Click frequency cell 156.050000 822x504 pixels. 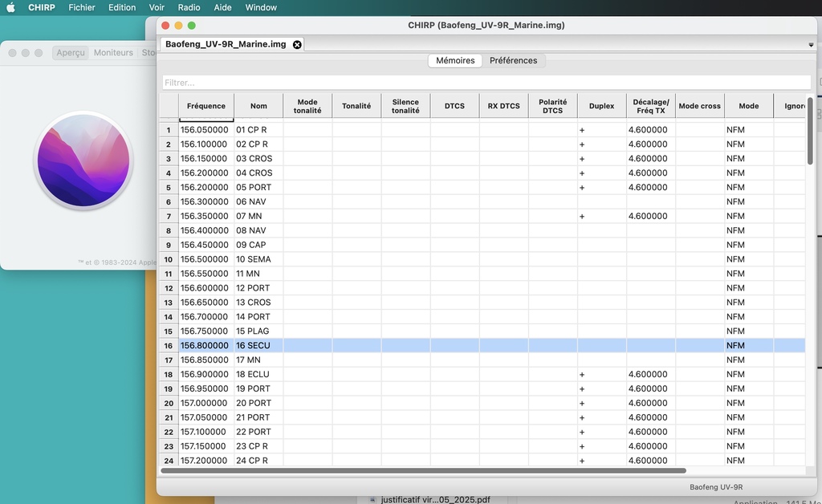pyautogui.click(x=206, y=130)
